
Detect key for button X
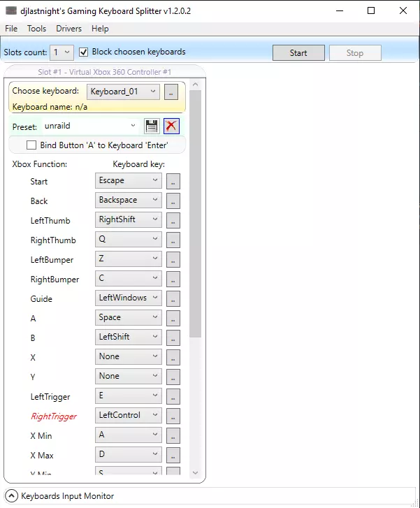(x=173, y=357)
